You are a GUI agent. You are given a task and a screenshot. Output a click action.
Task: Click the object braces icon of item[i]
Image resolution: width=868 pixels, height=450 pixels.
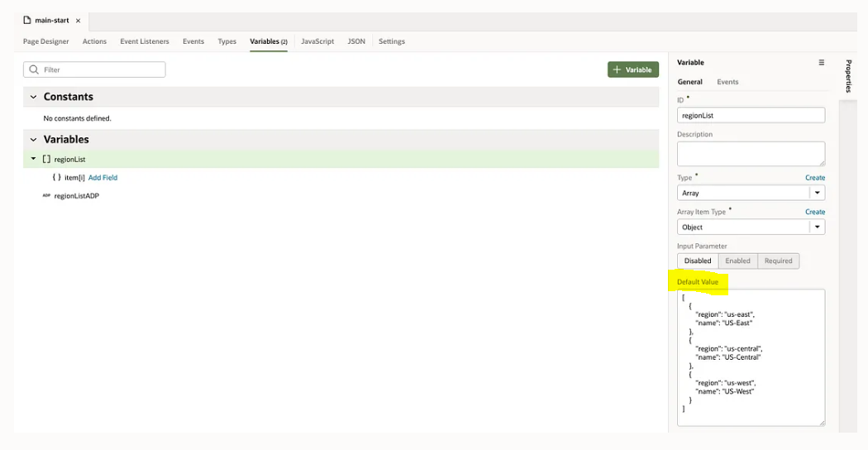coord(56,177)
